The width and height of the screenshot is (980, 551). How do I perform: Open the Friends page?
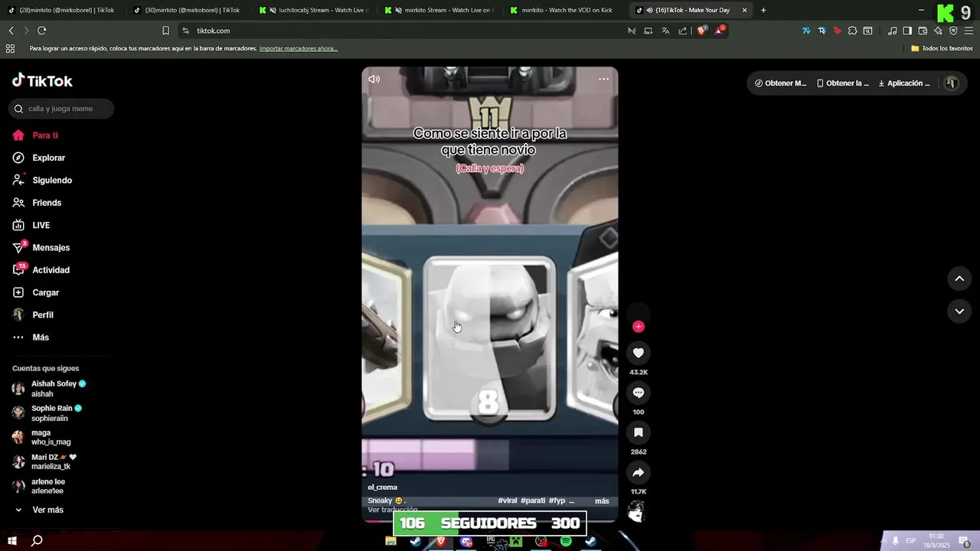pyautogui.click(x=38, y=203)
